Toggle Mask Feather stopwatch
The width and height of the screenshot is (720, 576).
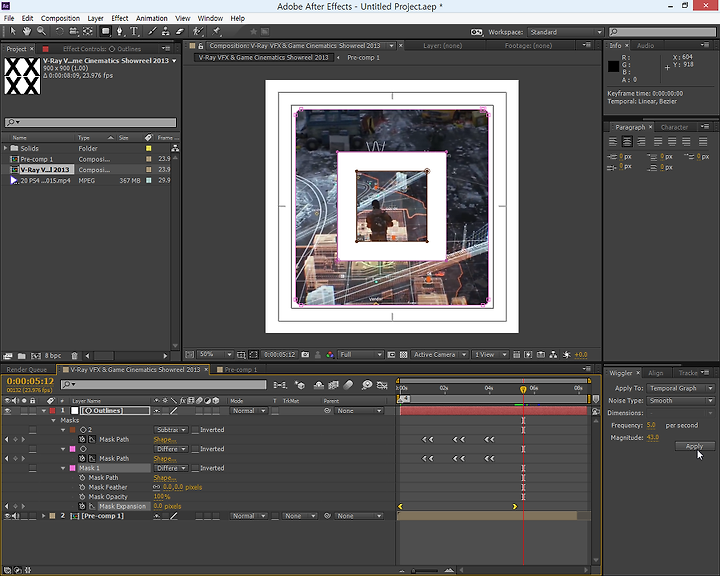82,487
